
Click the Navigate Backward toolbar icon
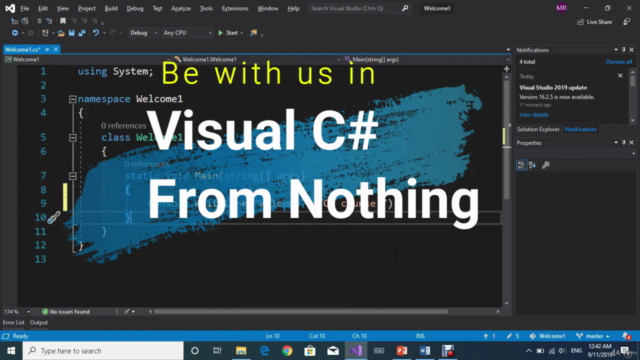[15, 33]
